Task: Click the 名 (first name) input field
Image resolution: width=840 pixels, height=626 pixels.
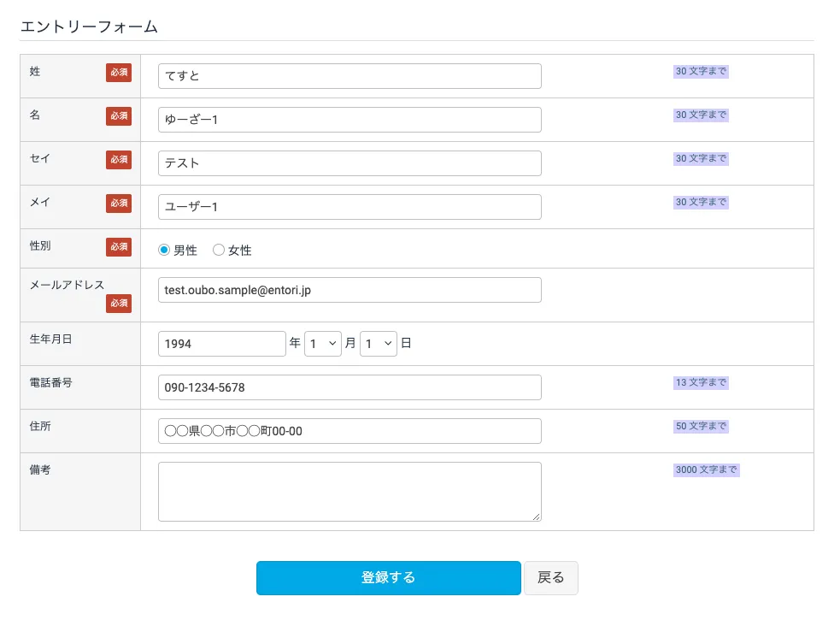Action: [349, 120]
